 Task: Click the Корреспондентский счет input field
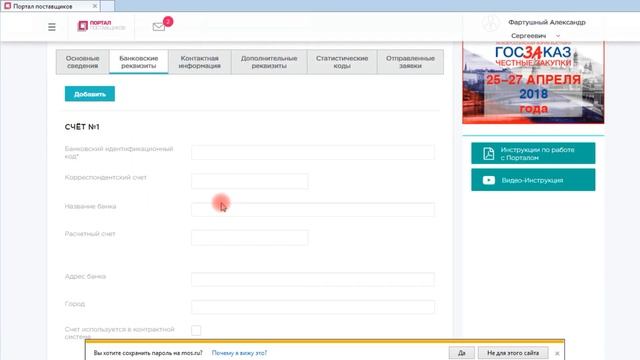pos(249,181)
